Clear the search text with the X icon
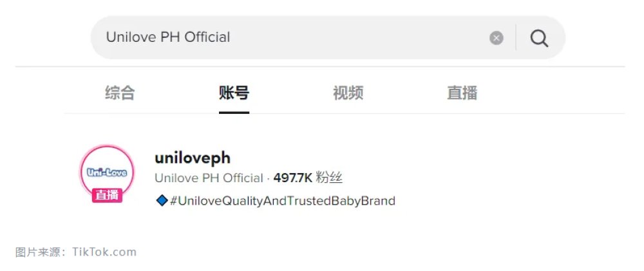The image size is (644, 271). tap(496, 38)
